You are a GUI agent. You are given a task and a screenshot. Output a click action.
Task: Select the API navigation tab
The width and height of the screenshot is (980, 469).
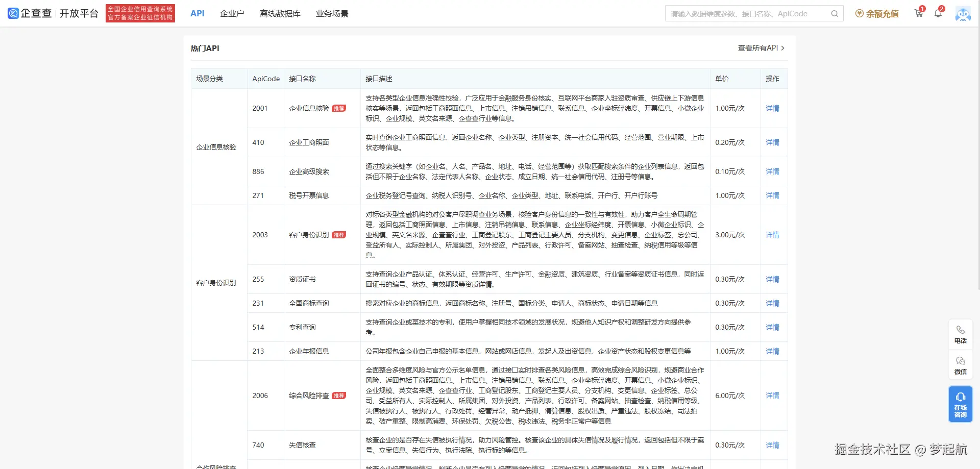(197, 13)
